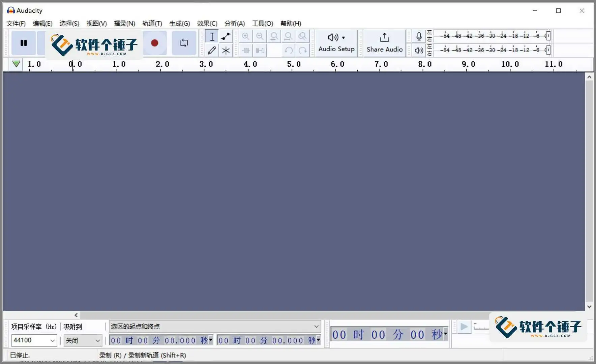Click the Trim audio outside selection icon
Image resolution: width=596 pixels, height=364 pixels.
[246, 51]
